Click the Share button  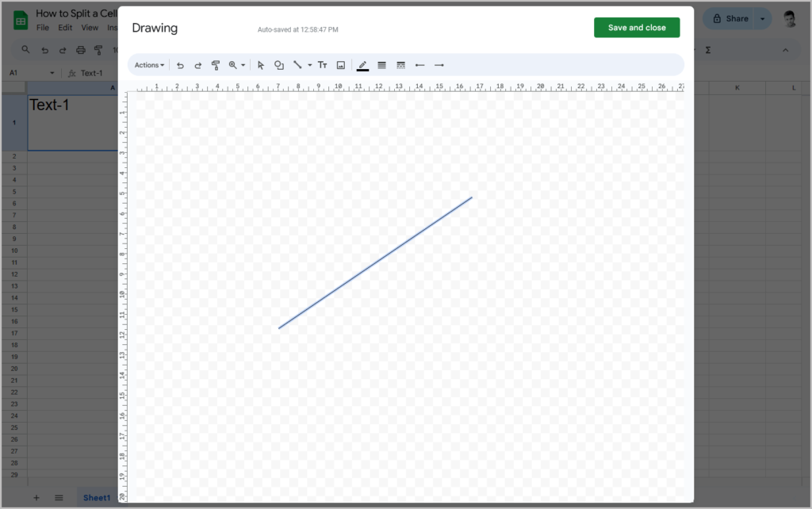(730, 18)
